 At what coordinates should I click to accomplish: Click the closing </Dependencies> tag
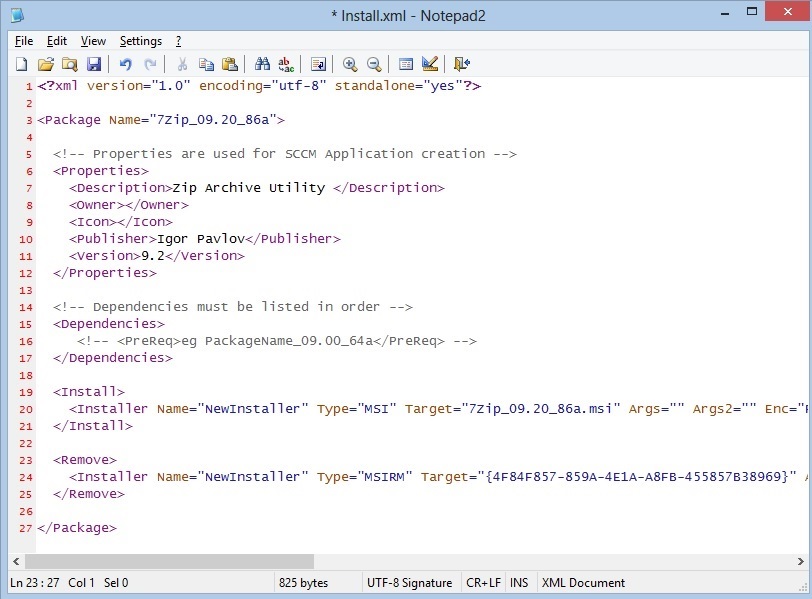point(113,358)
